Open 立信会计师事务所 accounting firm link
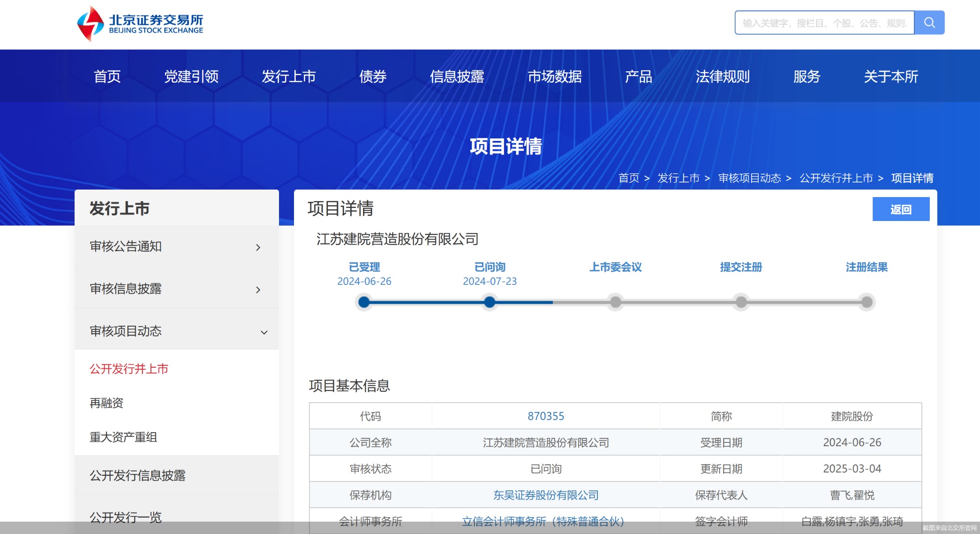 pyautogui.click(x=543, y=521)
